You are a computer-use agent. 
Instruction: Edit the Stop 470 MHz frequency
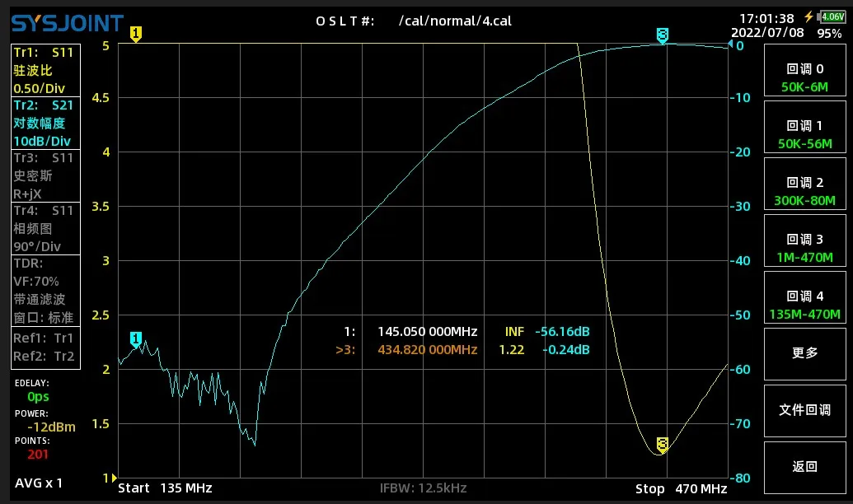(681, 488)
